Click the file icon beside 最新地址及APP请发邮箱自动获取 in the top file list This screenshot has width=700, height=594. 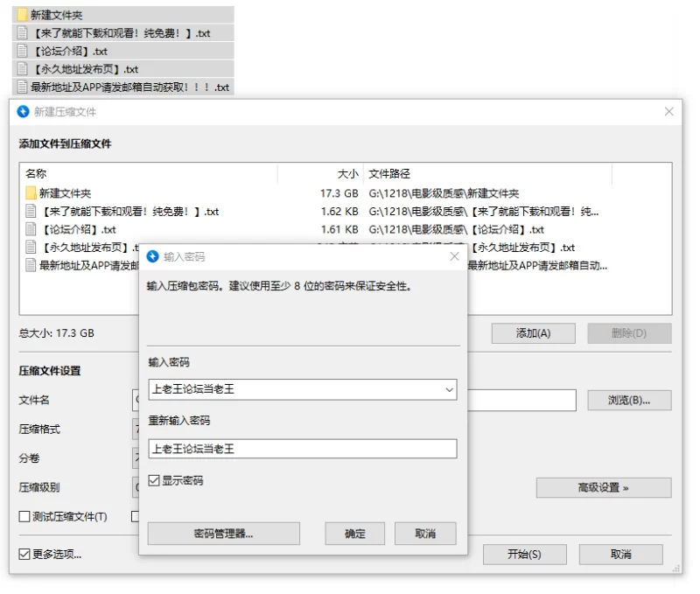(23, 87)
